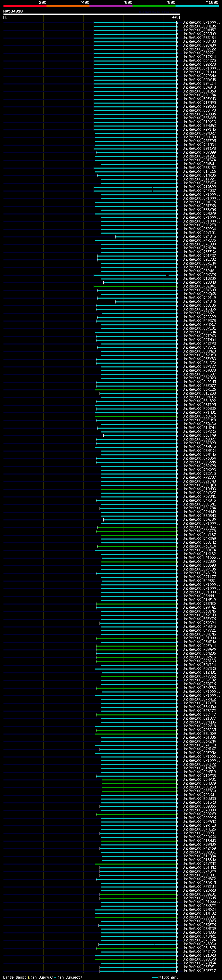The height and width of the screenshot is (980, 222).
Task: Click the cyan ~100% identity legend segment
Action: [197, 6]
